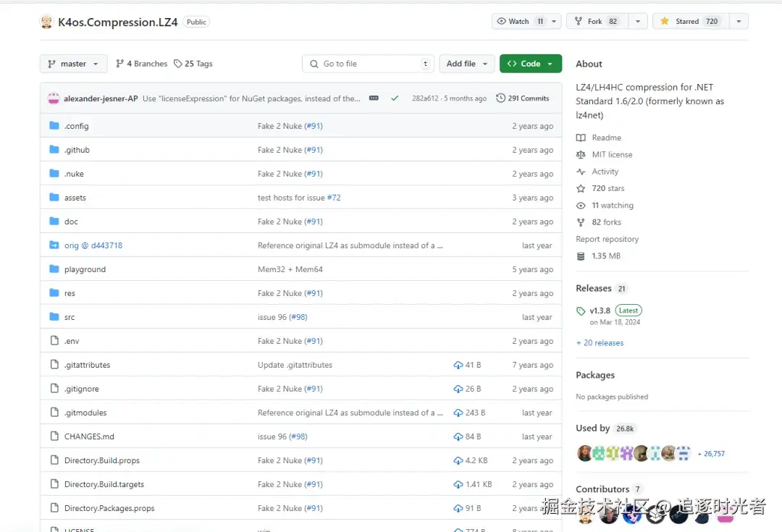Screen dimensions: 782x532
Task: Focus the Go to file search field
Action: pyautogui.click(x=368, y=64)
